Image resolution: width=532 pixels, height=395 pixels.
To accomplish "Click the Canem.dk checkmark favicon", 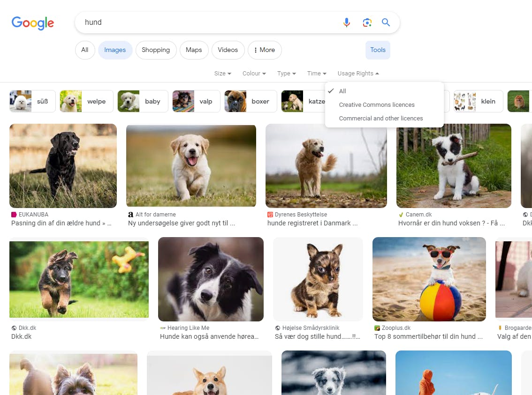I will (x=401, y=215).
